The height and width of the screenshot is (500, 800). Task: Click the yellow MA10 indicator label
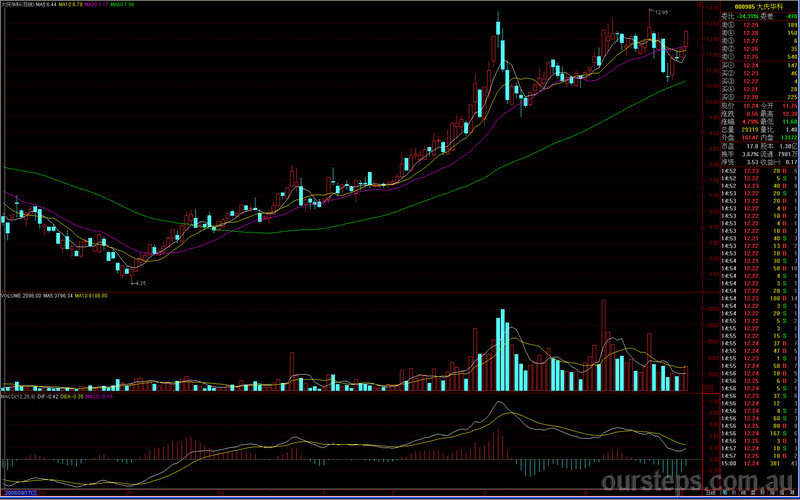(x=70, y=4)
